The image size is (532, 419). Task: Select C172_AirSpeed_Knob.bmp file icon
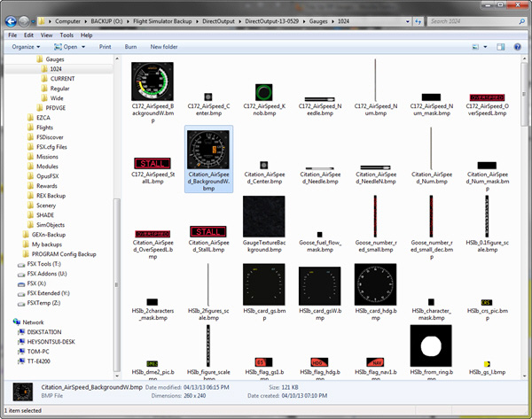tap(263, 92)
